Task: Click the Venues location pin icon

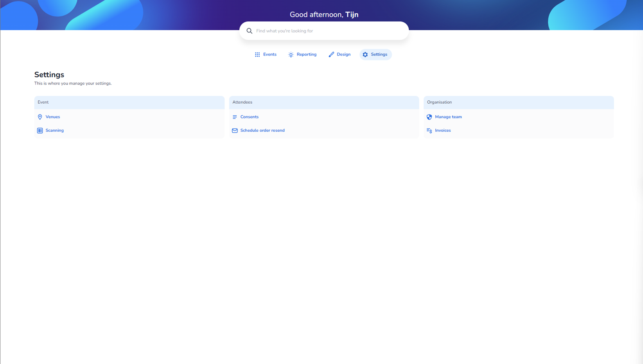Action: 40,117
